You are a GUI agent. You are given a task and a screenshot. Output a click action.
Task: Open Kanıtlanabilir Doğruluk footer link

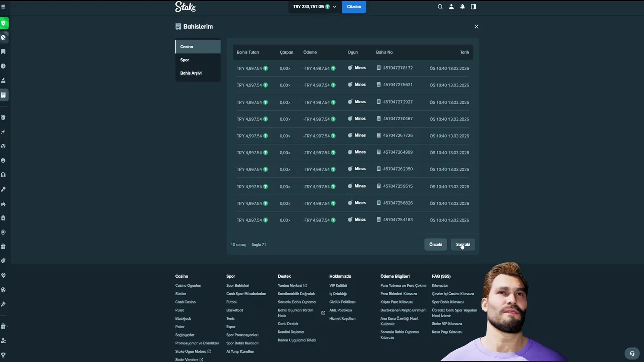tap(296, 294)
